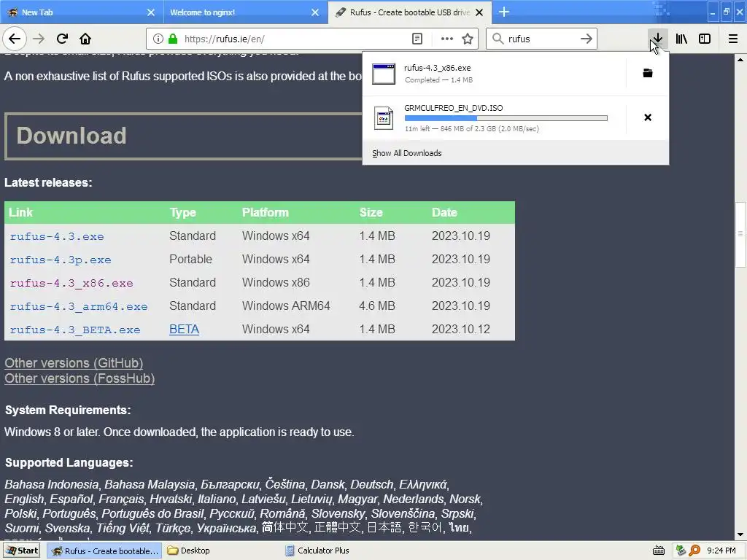Open the Library toolbar button
747x560 pixels.
click(681, 39)
